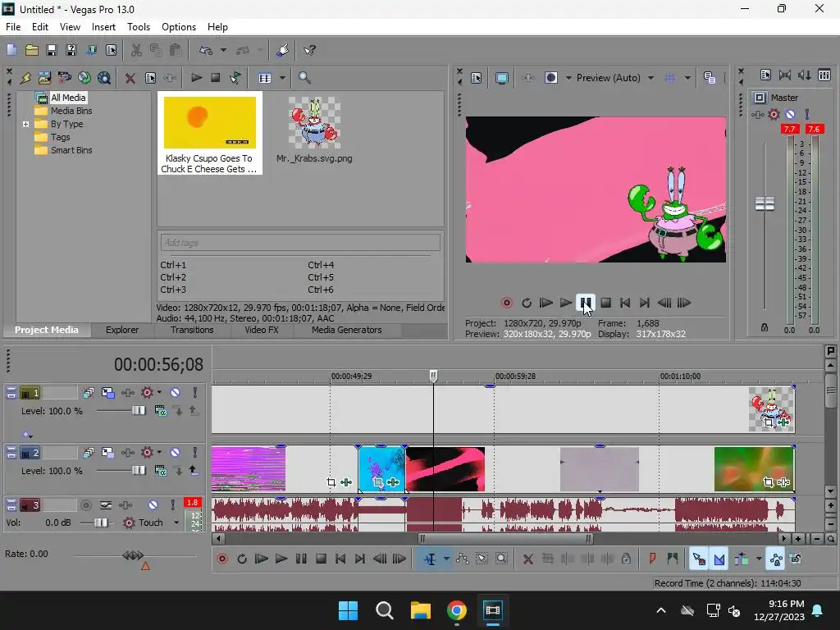Solo video track 1 with exclamation icon
Image resolution: width=840 pixels, height=630 pixels.
[x=195, y=393]
